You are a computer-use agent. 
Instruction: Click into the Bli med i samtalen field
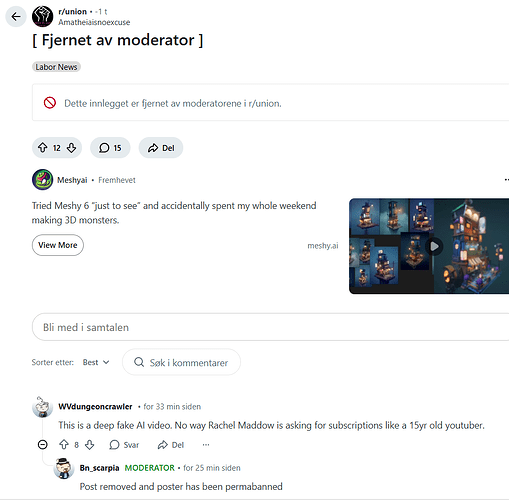click(x=270, y=327)
